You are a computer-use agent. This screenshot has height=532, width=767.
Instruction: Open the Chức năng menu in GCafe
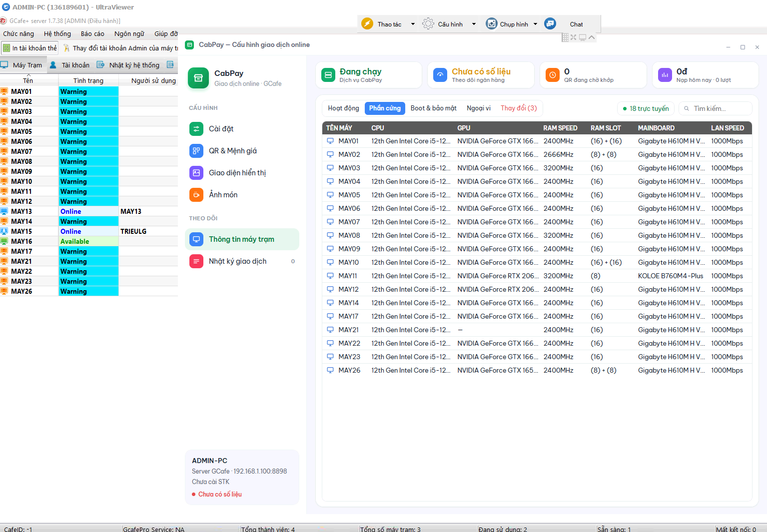tap(18, 33)
